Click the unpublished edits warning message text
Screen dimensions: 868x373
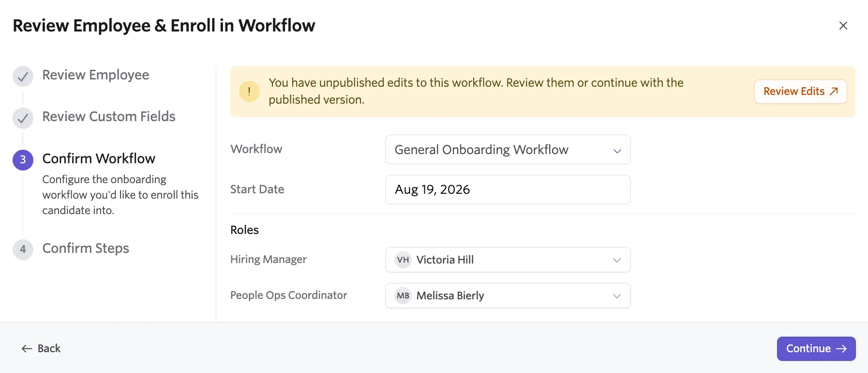pyautogui.click(x=476, y=91)
